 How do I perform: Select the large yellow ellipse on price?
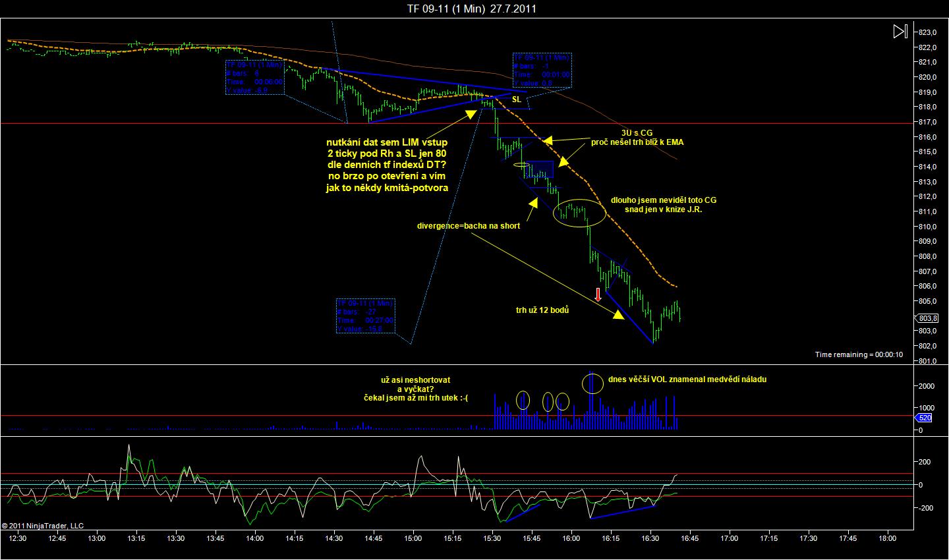(x=579, y=212)
